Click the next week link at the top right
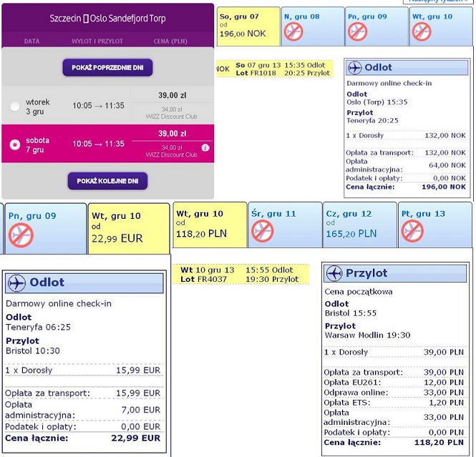This screenshot has width=476, height=457. [x=438, y=1]
